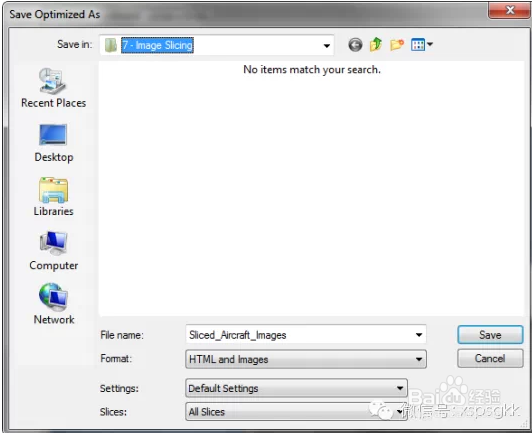Expand the Save in location dropdown
The image size is (532, 433).
326,45
